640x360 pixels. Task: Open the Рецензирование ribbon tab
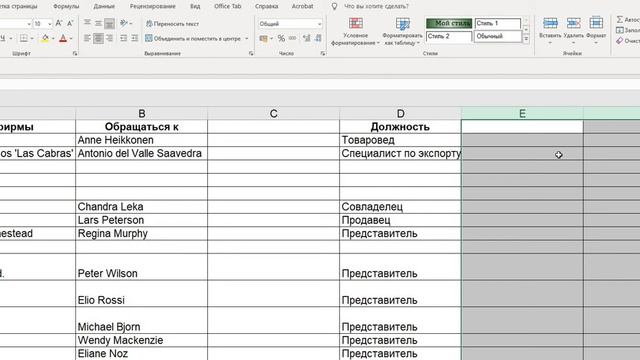[153, 6]
